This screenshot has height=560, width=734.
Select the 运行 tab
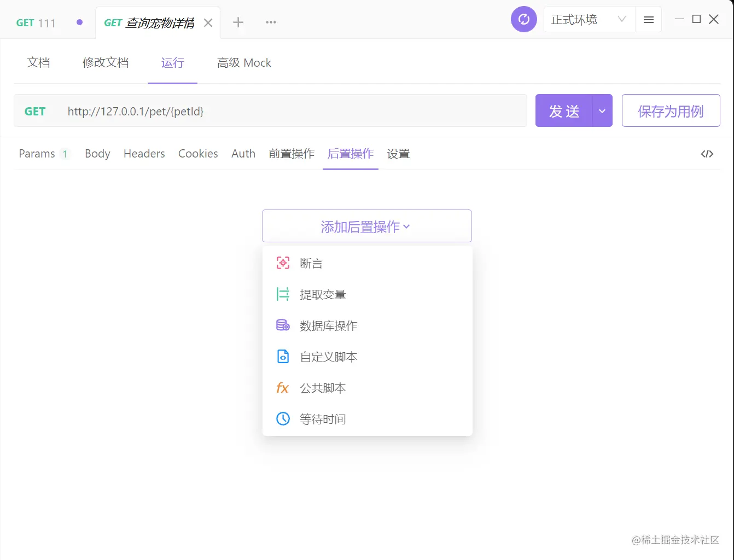(173, 62)
